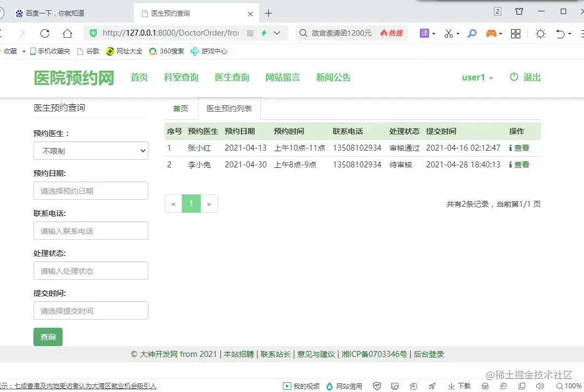Viewport: 584px width, 392px height.
Task: Expand the user1 account dropdown
Action: click(478, 78)
